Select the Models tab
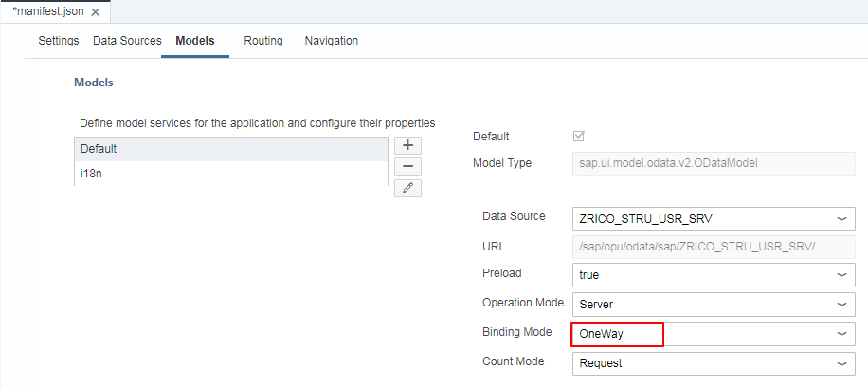The height and width of the screenshot is (389, 868). pyautogui.click(x=195, y=41)
